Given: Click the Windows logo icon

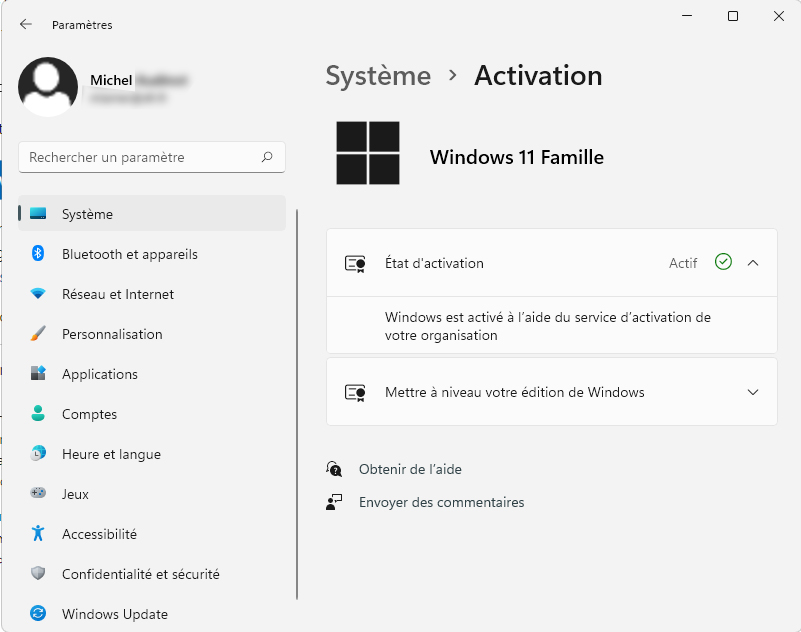Looking at the screenshot, I should pyautogui.click(x=368, y=153).
